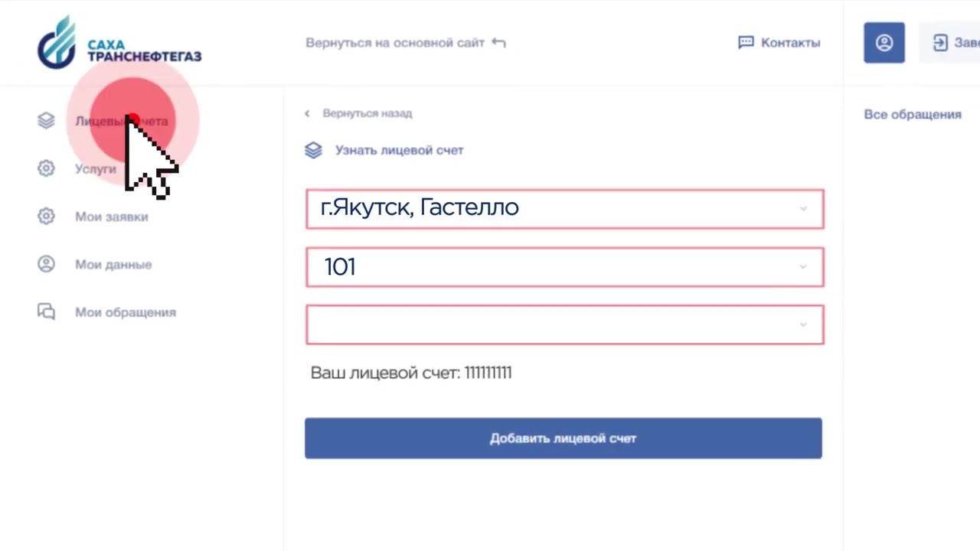Click the person icon beside Мои данные

coord(46,264)
